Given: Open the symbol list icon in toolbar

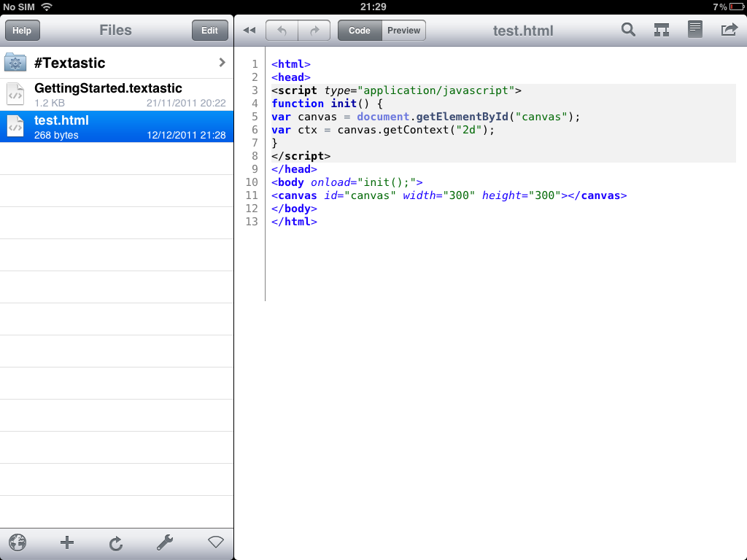Looking at the screenshot, I should click(661, 30).
